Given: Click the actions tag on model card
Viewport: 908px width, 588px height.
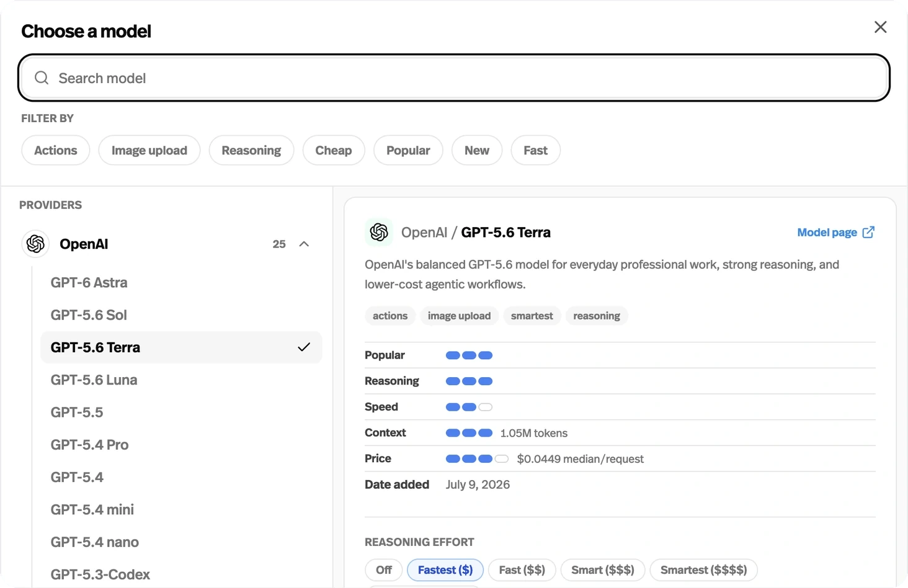Looking at the screenshot, I should pyautogui.click(x=390, y=316).
